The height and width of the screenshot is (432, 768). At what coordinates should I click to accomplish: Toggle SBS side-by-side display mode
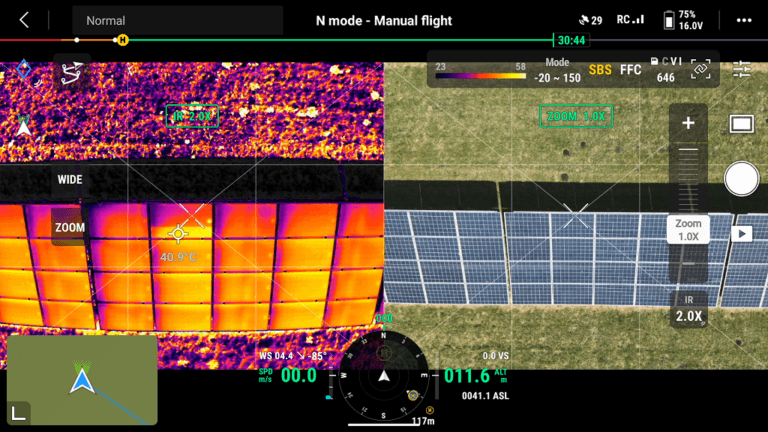click(600, 70)
